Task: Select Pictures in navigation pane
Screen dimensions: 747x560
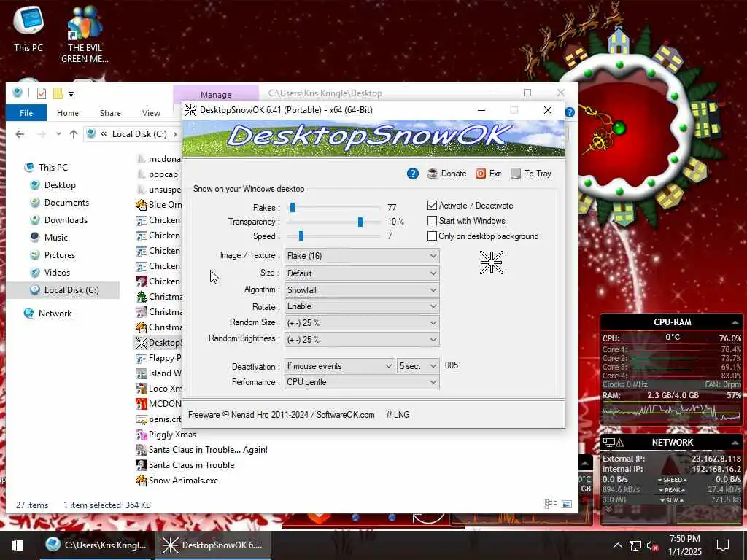Action: pyautogui.click(x=60, y=254)
